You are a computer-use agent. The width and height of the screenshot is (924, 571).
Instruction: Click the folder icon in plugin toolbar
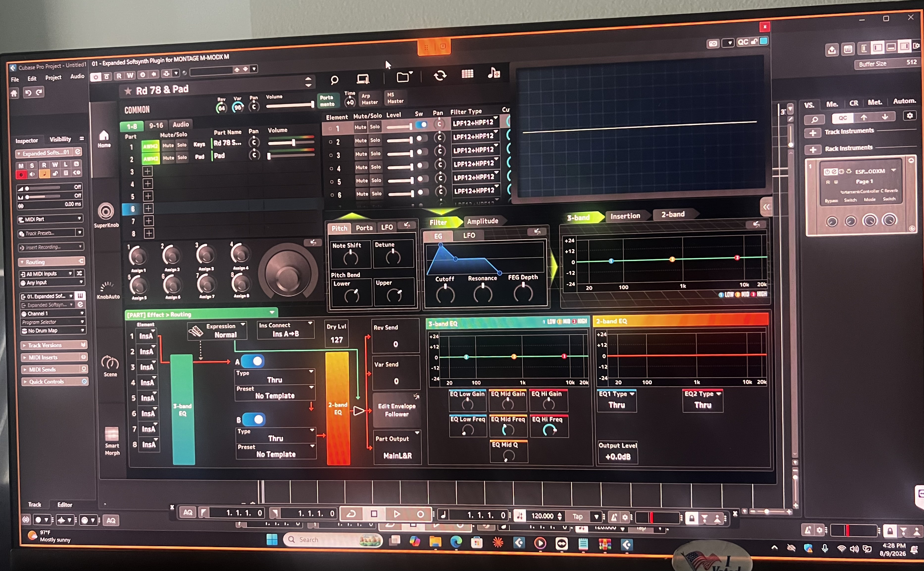404,77
